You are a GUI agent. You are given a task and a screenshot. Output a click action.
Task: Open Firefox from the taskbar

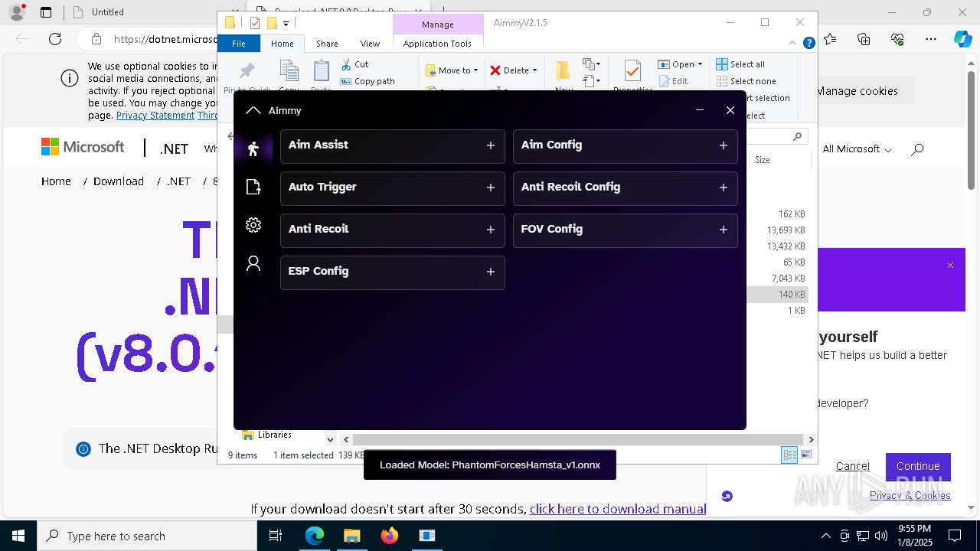coord(390,536)
